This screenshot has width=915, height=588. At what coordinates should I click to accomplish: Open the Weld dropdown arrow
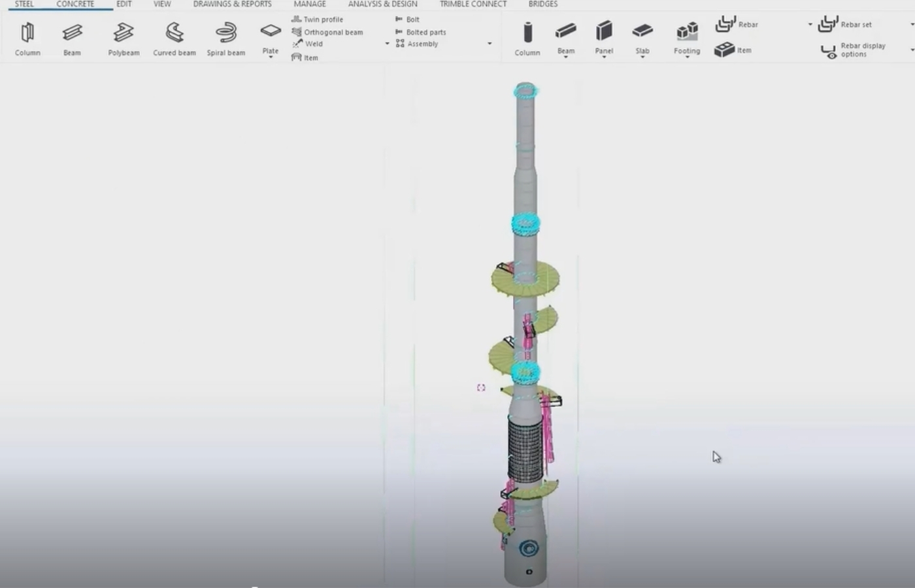(x=387, y=44)
